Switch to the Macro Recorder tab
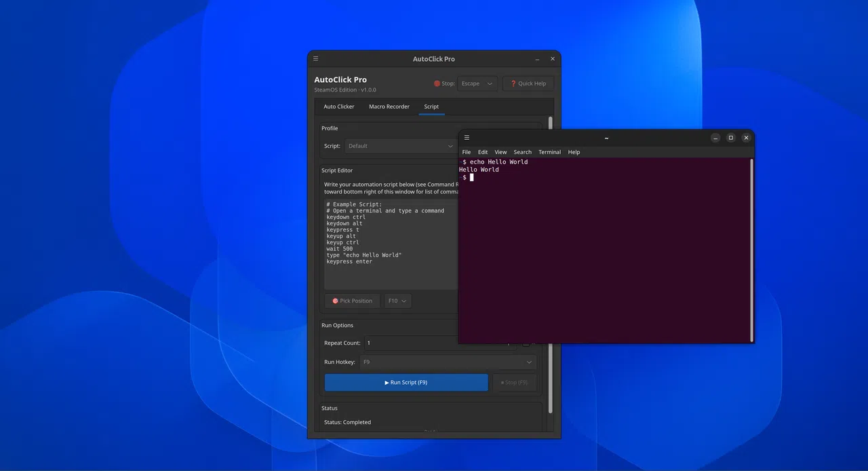 [x=389, y=107]
